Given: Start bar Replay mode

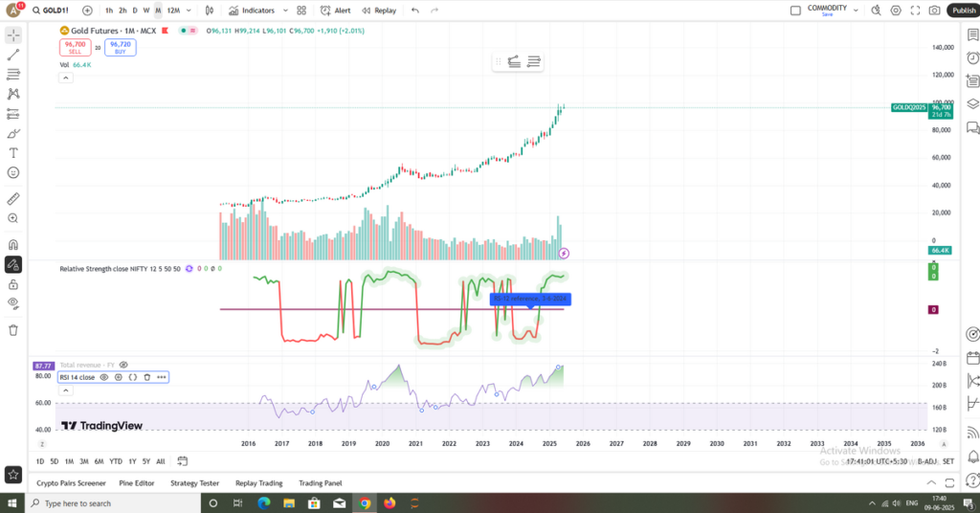Looking at the screenshot, I should (x=379, y=11).
